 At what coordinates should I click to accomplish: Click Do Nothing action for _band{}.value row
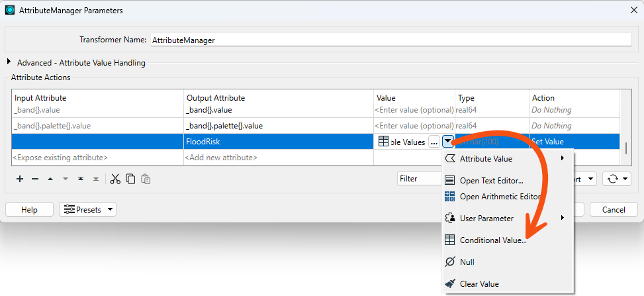click(575, 110)
